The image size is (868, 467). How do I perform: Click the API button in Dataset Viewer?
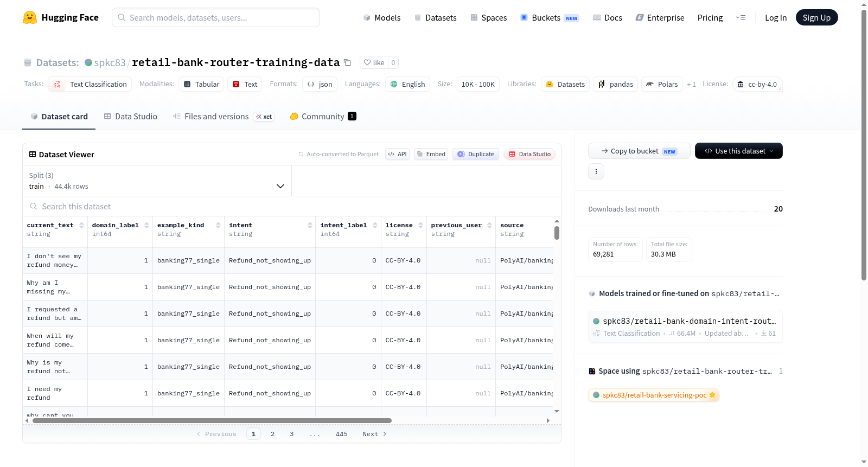(x=397, y=154)
